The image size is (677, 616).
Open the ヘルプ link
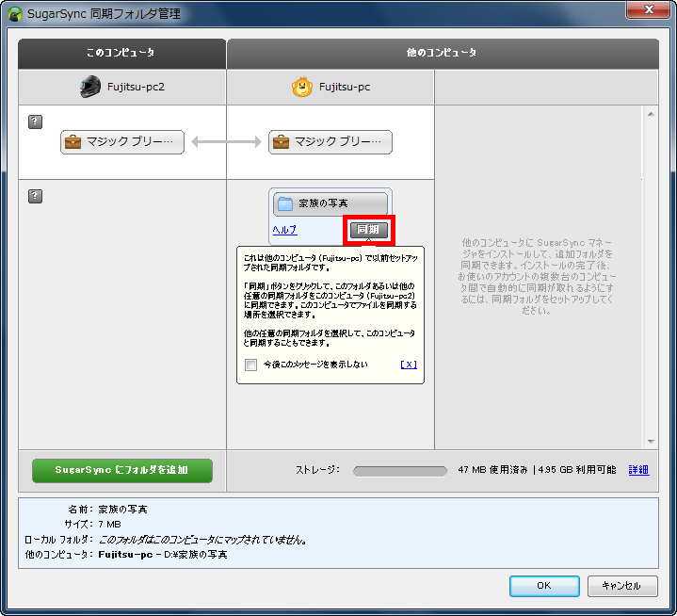tap(285, 230)
